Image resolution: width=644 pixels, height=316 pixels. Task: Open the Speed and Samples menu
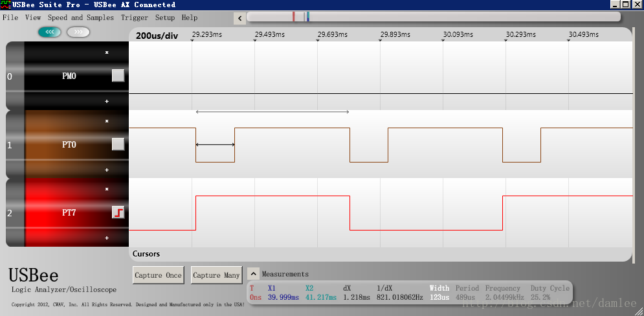[x=80, y=17]
